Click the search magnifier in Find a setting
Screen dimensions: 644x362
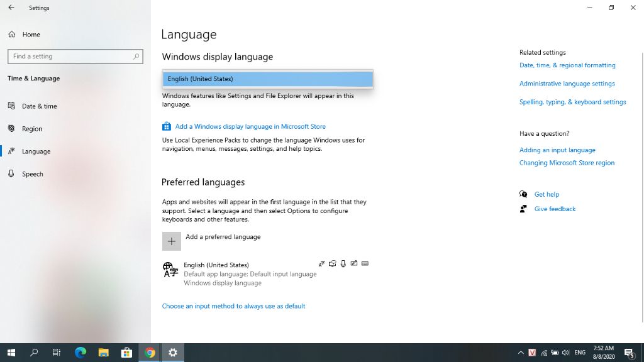point(136,56)
